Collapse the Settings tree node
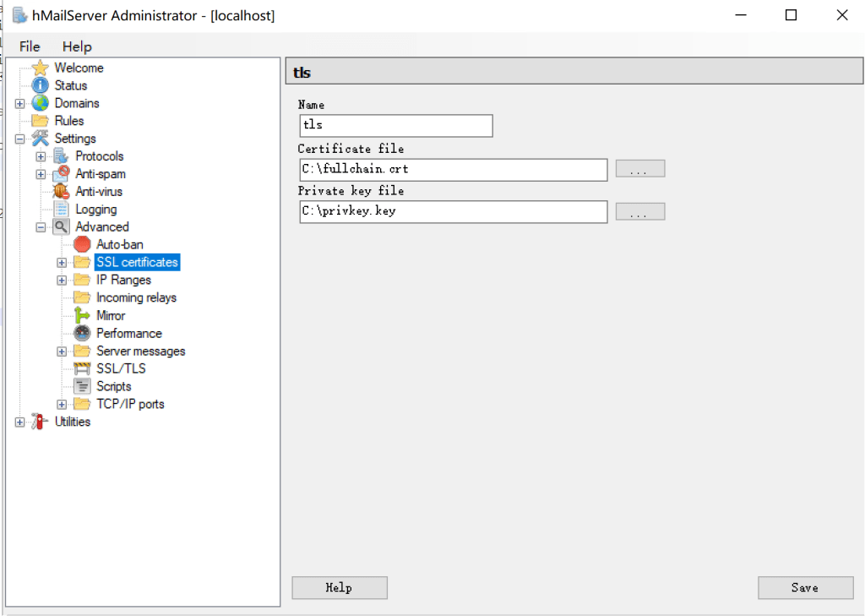865x616 pixels. [19, 139]
